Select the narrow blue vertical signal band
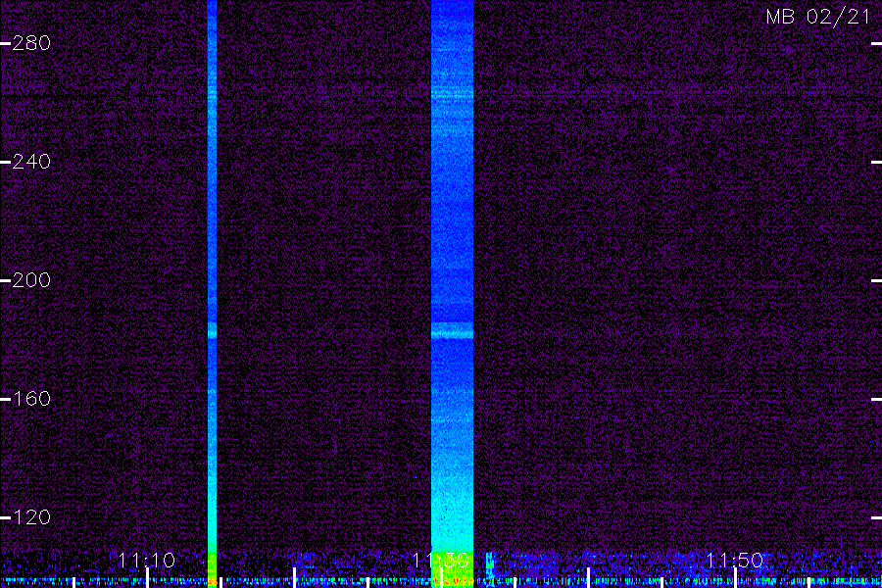This screenshot has width=882, height=588. pyautogui.click(x=212, y=294)
